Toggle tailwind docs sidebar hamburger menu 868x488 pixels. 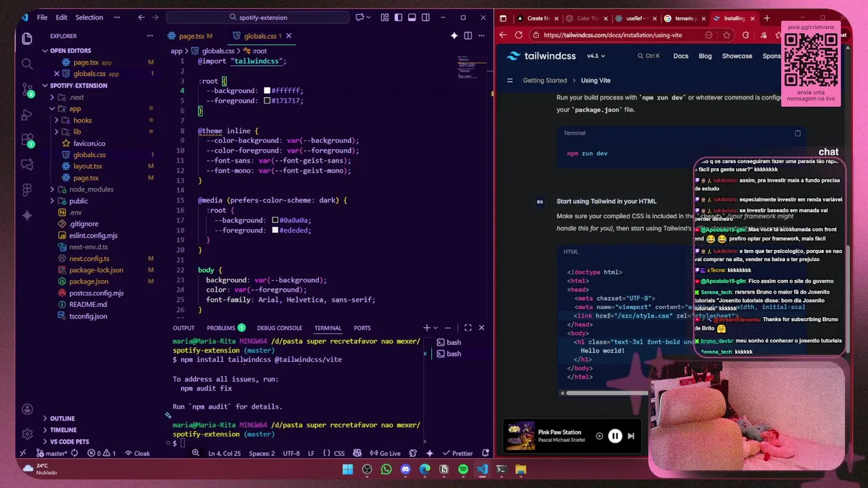pos(510,81)
